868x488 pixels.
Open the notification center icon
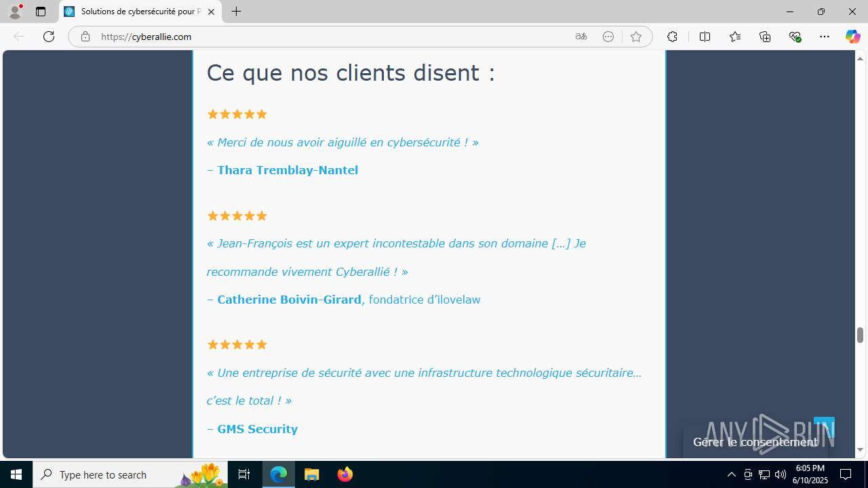pos(846,474)
